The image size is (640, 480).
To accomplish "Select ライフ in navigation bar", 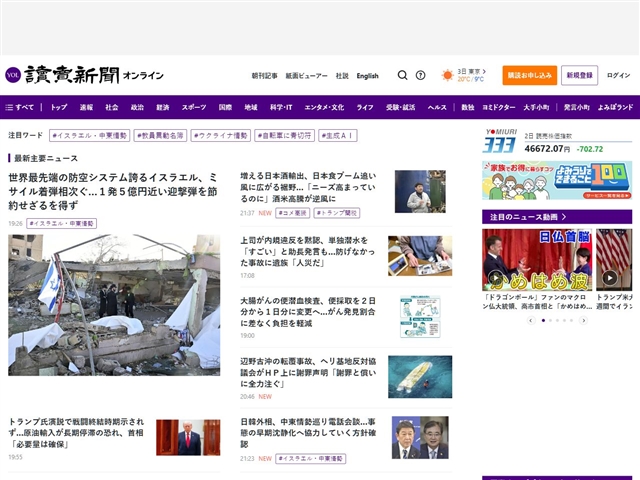I will pyautogui.click(x=365, y=107).
